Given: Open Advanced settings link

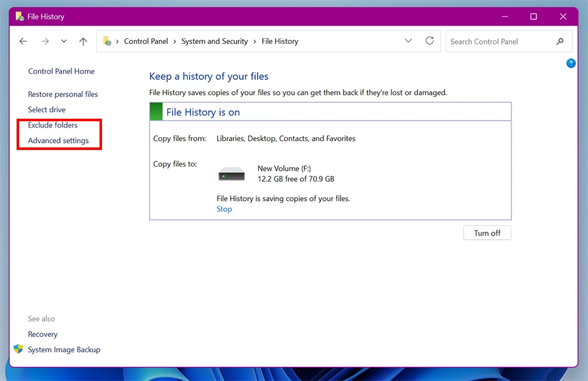Looking at the screenshot, I should tap(58, 140).
